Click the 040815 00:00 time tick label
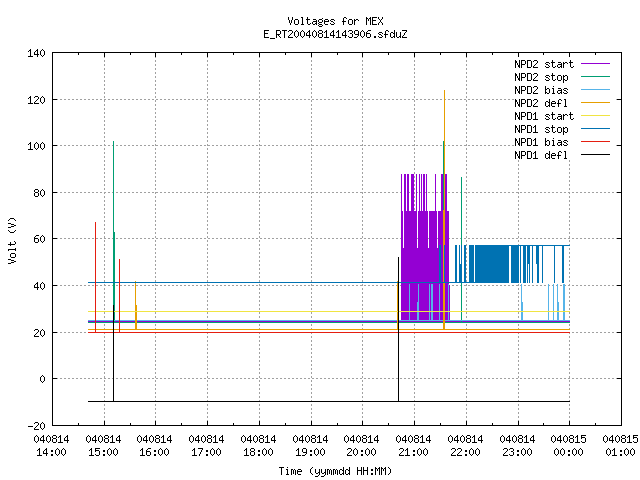This screenshot has height=480, width=640. 569,446
